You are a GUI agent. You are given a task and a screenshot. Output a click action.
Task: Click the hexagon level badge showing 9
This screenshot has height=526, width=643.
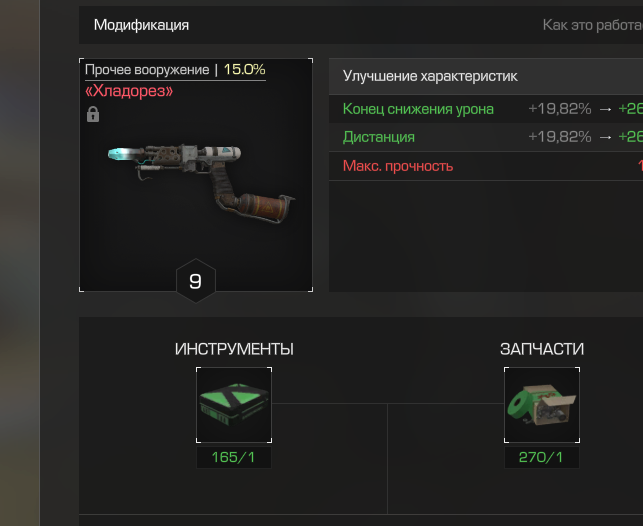coord(196,281)
